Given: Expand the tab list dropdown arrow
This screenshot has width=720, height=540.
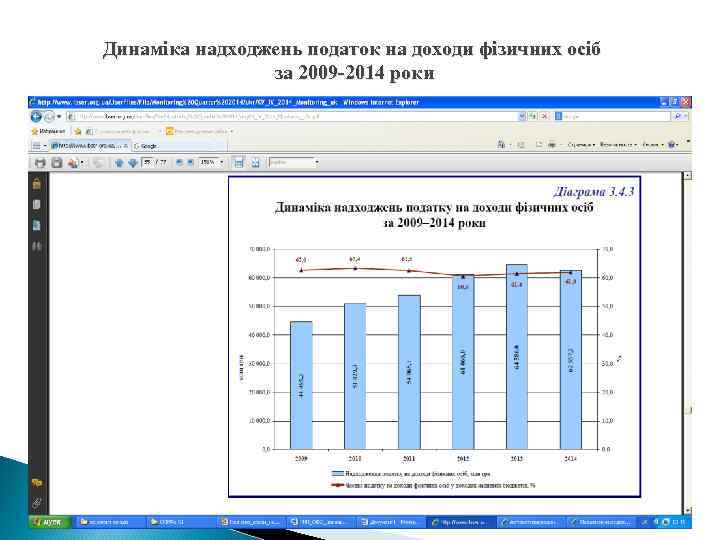Looking at the screenshot, I should coord(45,146).
